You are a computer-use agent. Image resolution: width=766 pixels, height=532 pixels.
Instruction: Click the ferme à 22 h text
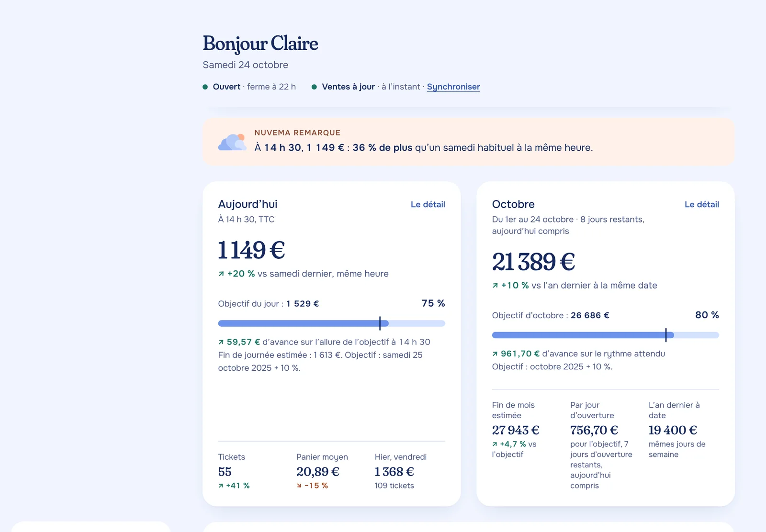(271, 87)
